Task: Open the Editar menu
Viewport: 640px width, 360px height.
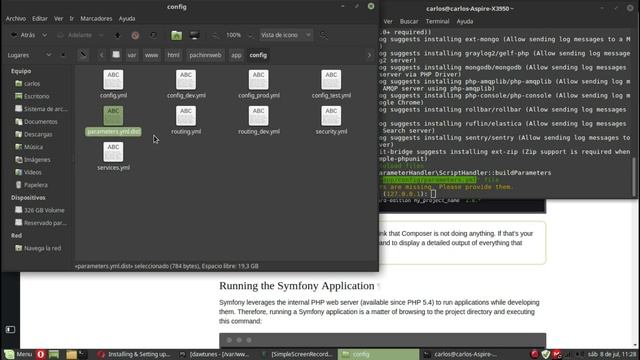Action: [x=40, y=18]
